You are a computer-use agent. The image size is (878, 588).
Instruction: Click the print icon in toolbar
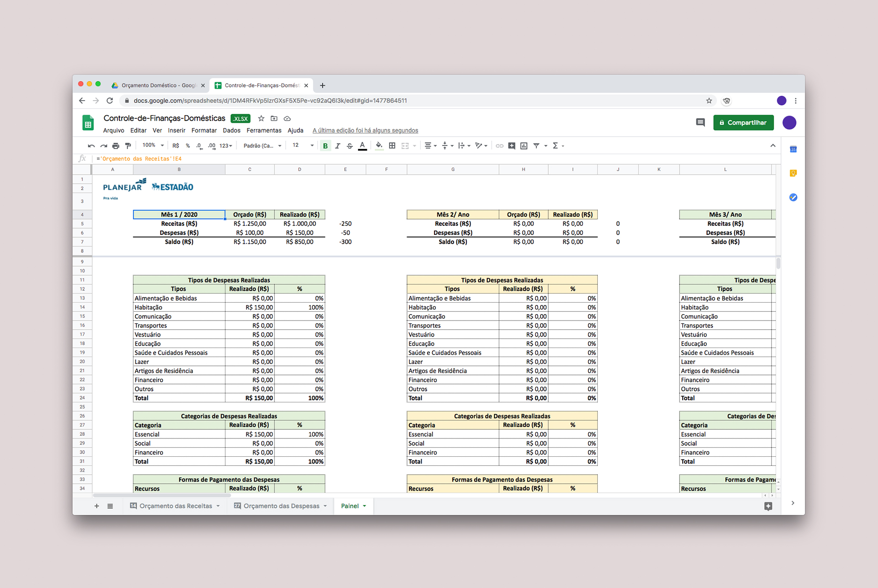pyautogui.click(x=116, y=146)
